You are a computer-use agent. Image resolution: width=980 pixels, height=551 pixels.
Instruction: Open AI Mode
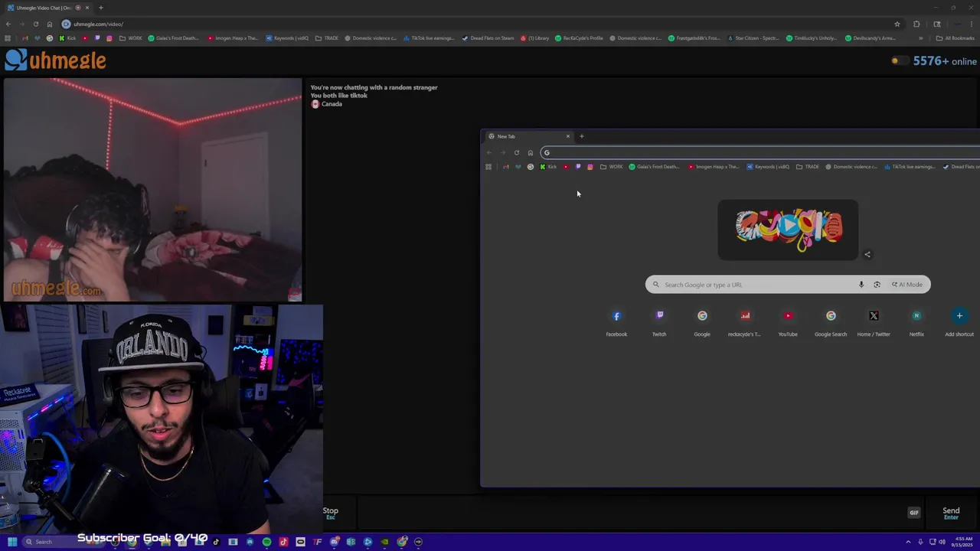click(907, 285)
